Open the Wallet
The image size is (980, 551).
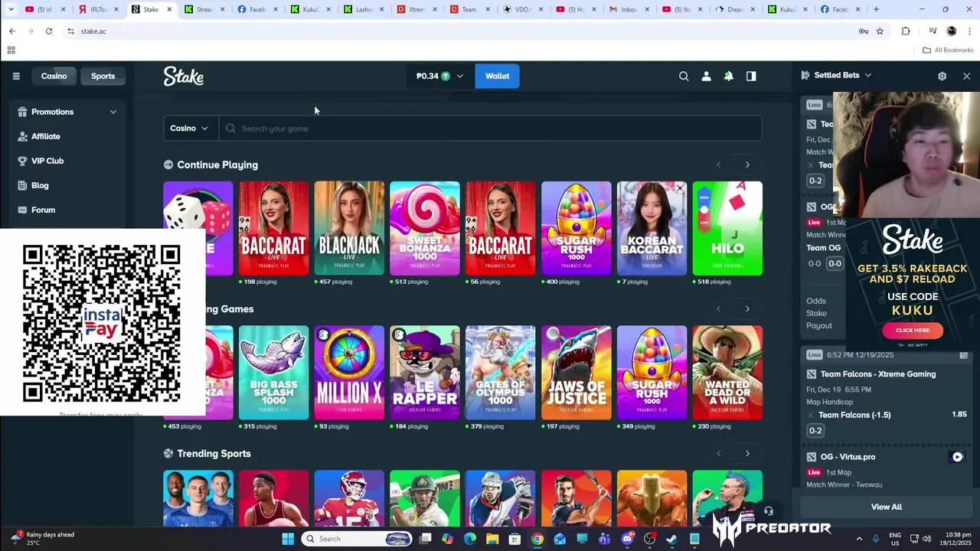[497, 76]
